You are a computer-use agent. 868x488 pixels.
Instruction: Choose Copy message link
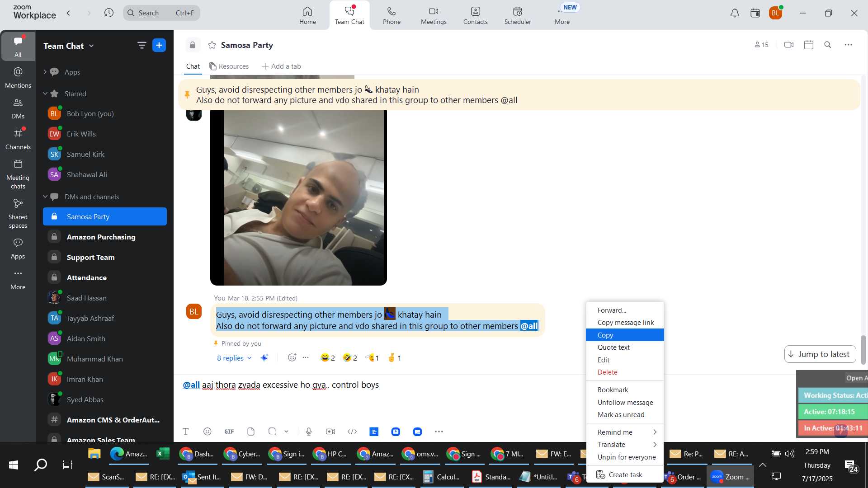tap(625, 323)
